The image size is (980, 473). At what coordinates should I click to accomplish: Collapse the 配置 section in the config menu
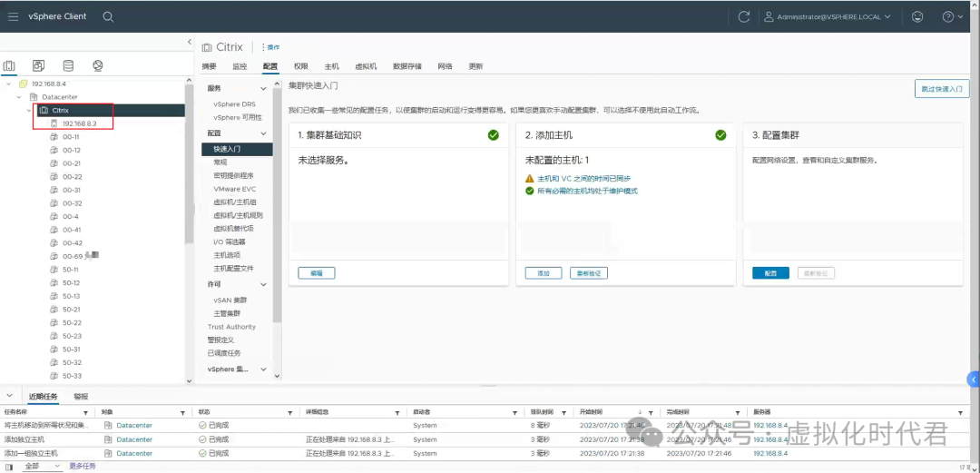(x=264, y=133)
